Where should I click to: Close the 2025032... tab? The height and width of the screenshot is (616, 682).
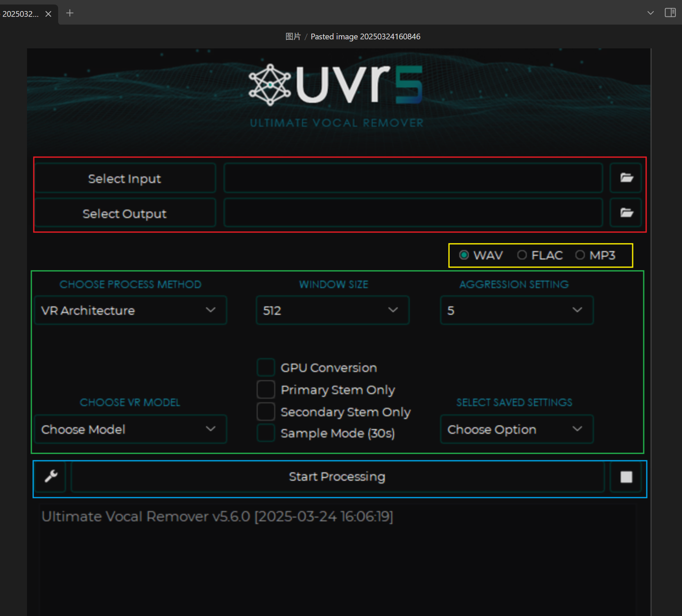click(x=48, y=14)
